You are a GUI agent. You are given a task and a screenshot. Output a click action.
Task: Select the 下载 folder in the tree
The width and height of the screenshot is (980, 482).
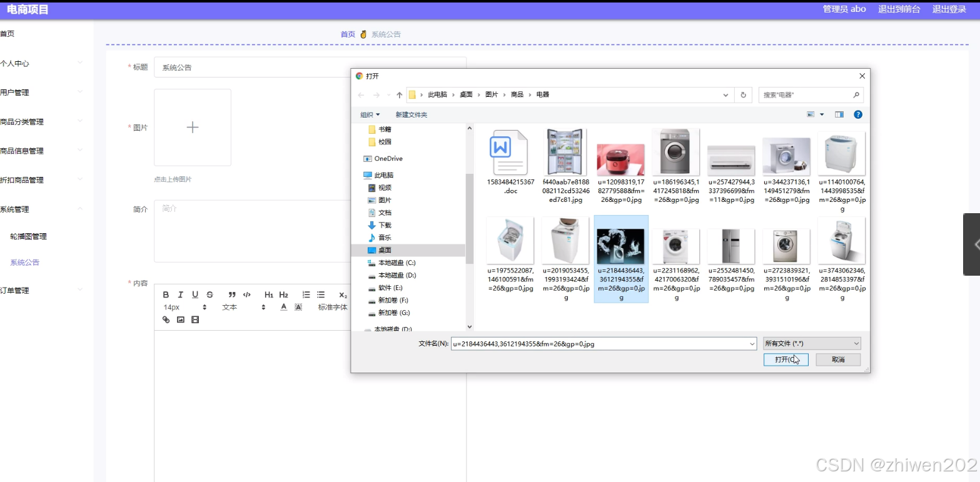pos(385,225)
